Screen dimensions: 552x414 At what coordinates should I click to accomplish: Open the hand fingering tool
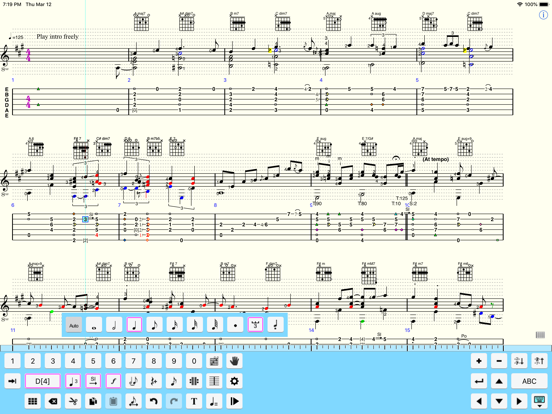[x=234, y=361]
